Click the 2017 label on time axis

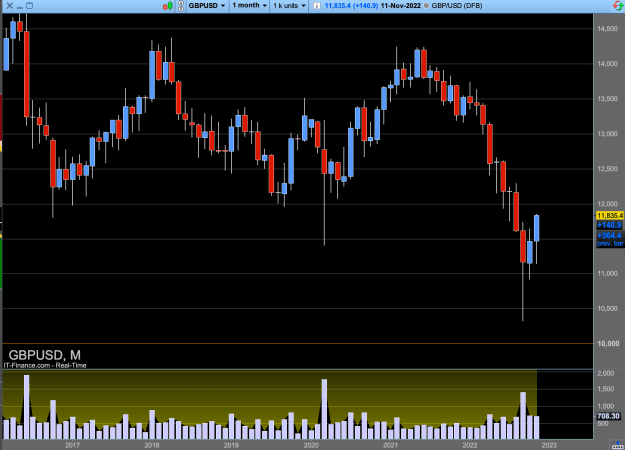click(72, 445)
